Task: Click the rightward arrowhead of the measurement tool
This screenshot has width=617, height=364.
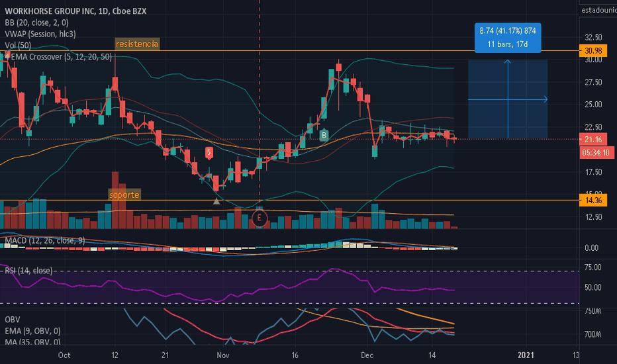Action: [546, 99]
